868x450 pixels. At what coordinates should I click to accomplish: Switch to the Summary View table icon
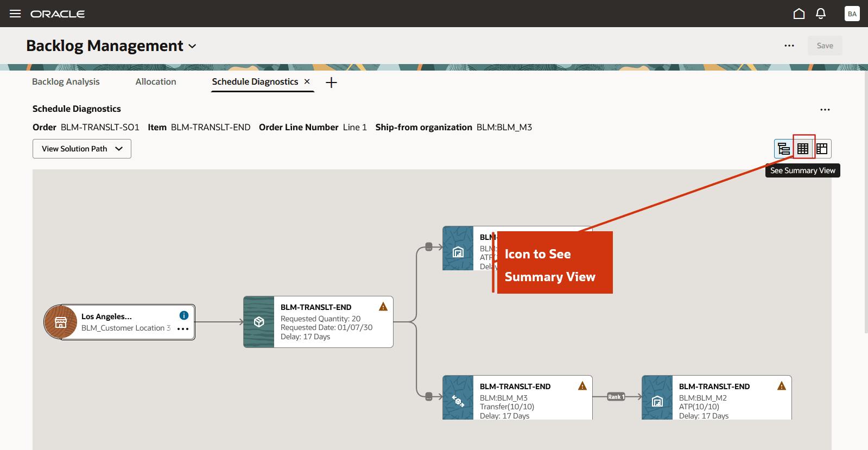pyautogui.click(x=803, y=149)
